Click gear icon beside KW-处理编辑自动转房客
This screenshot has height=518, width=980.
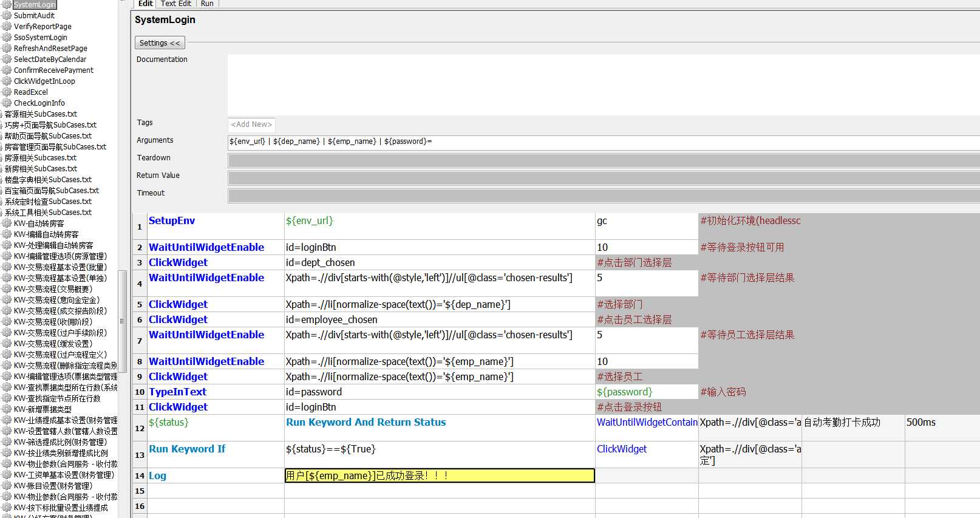[7, 245]
